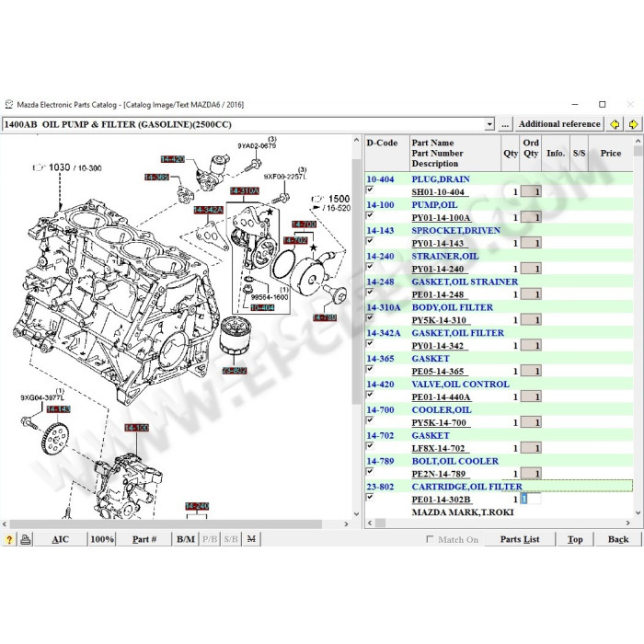Viewport: 644px width, 644px height.
Task: Toggle the Match On checkbox
Action: click(430, 539)
